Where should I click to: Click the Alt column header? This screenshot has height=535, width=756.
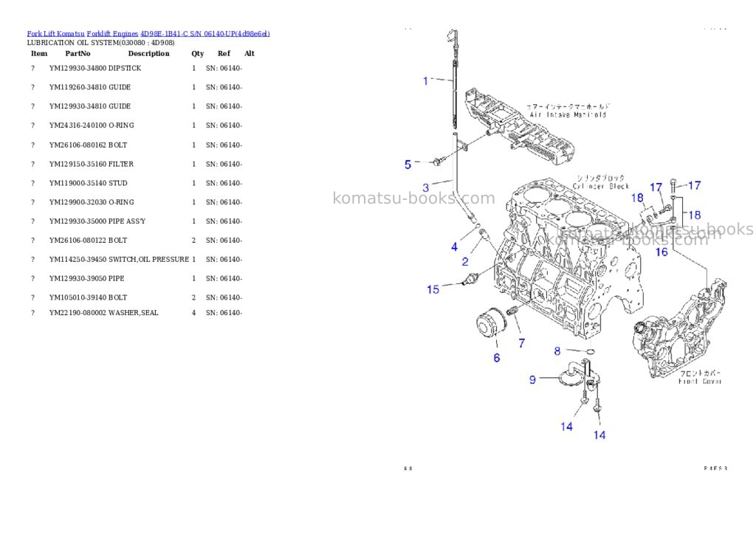click(250, 53)
